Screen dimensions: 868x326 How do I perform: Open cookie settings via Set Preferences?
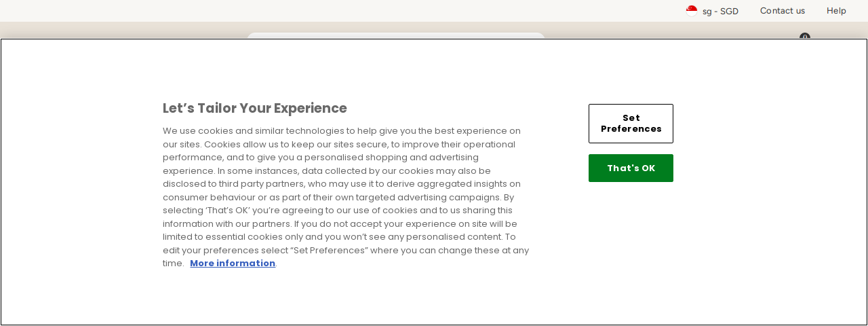(x=631, y=124)
